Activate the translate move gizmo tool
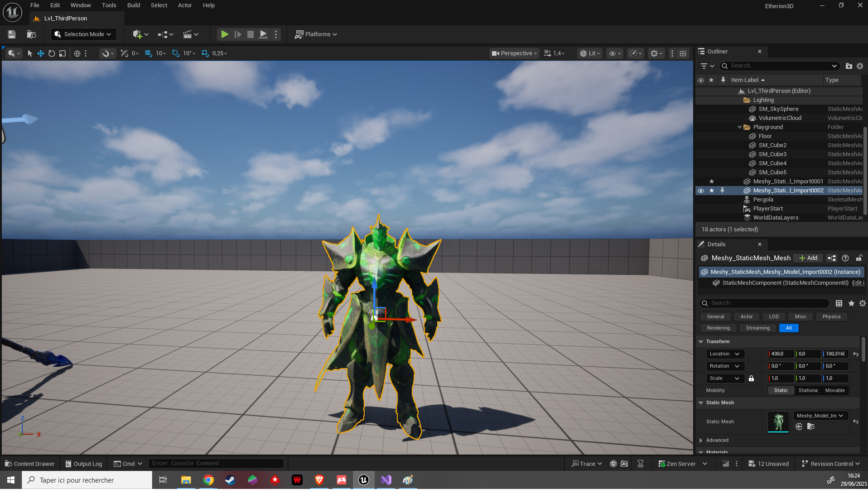Screen dimensions: 868x498 click(x=41, y=53)
